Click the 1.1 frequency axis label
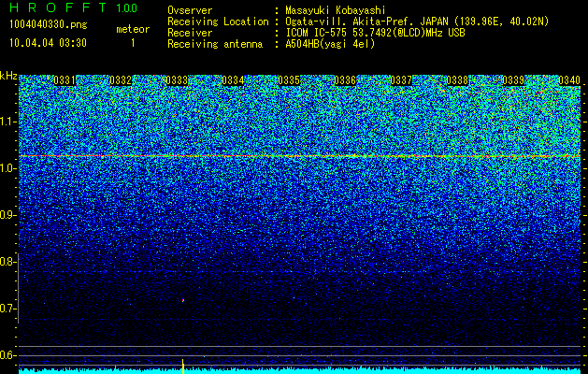 click(7, 122)
